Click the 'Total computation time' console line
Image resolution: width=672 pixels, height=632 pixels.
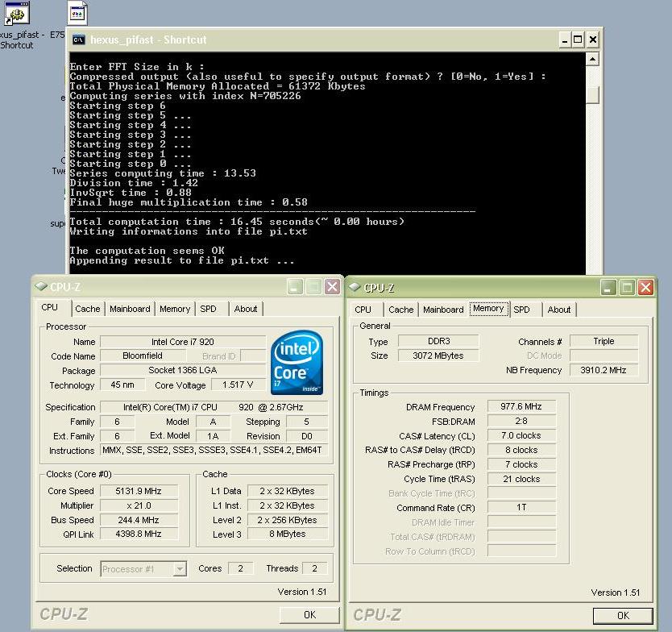[237, 222]
